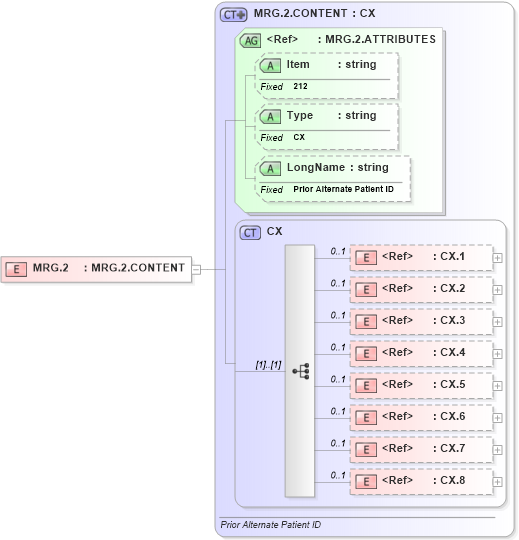The width and height of the screenshot is (519, 540).
Task: Expand the CX.1 element node
Action: (497, 258)
